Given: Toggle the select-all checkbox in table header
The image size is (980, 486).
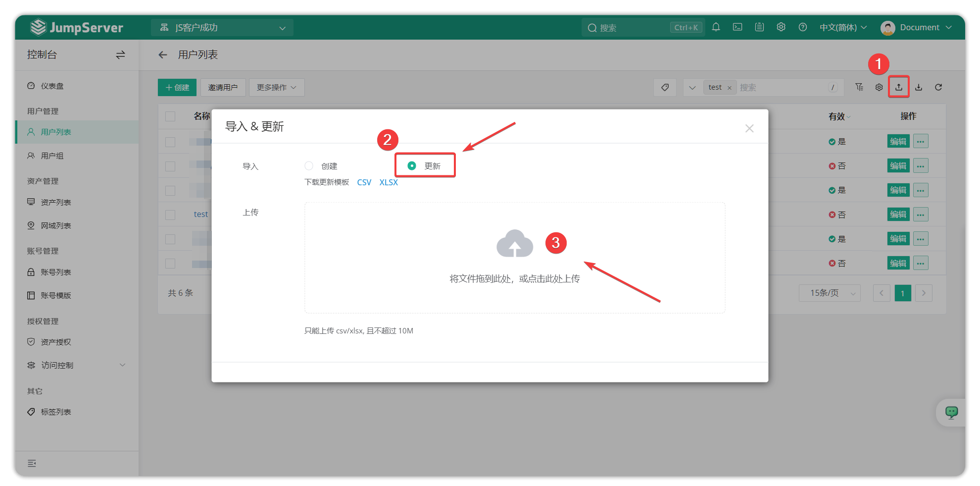Looking at the screenshot, I should point(170,116).
